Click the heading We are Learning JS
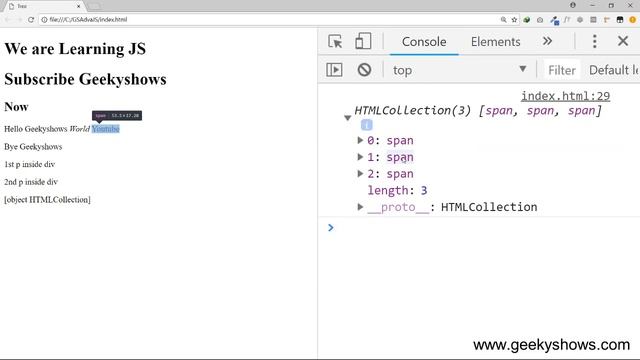This screenshot has width=640, height=360. click(75, 49)
